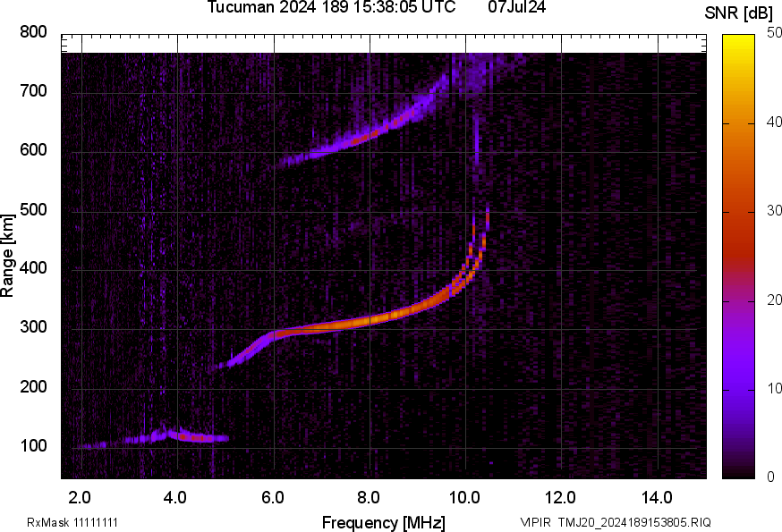Click the x-axis tick label '8.0'

(368, 497)
